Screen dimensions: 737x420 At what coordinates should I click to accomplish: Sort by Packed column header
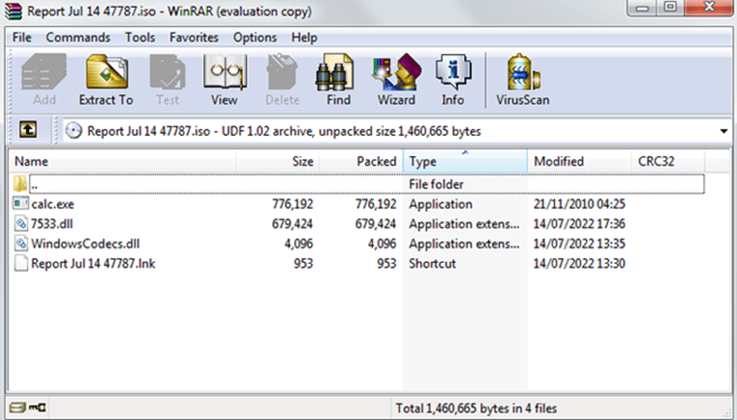coord(361,161)
